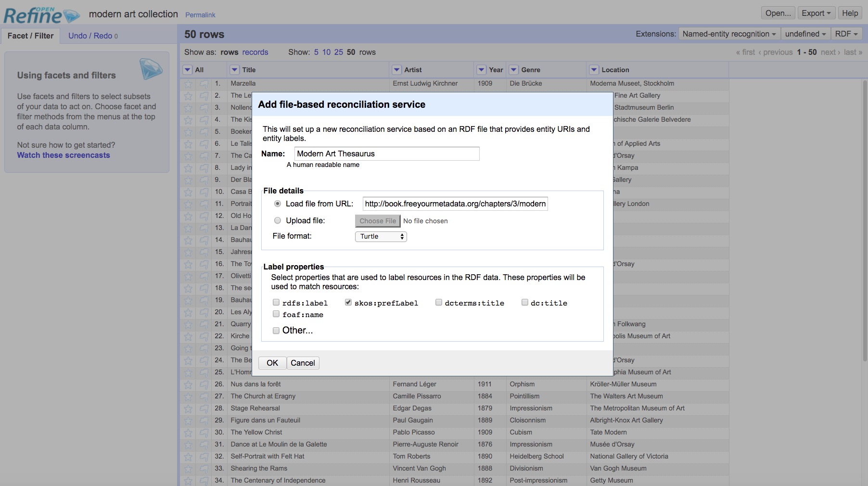The image size is (868, 486).
Task: Click OK to add the reconciliation service
Action: tap(272, 363)
